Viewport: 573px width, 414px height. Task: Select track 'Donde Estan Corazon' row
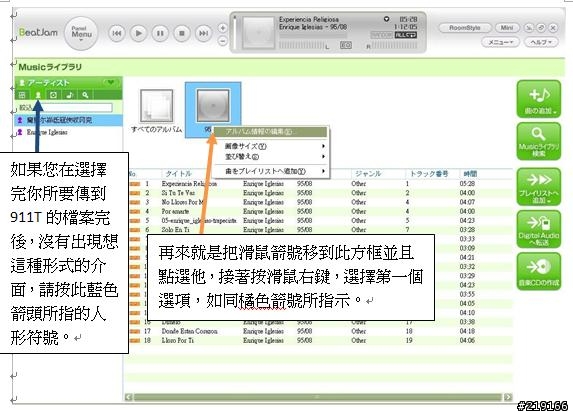[318, 331]
